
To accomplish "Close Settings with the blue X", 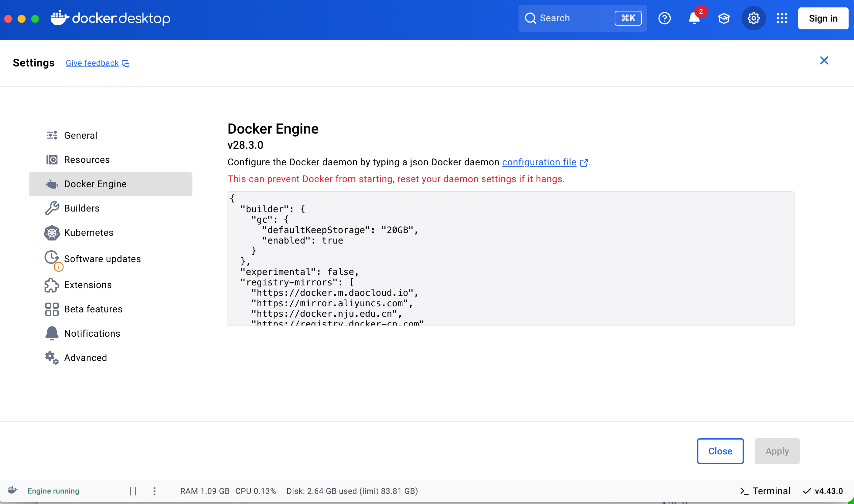I will [824, 60].
